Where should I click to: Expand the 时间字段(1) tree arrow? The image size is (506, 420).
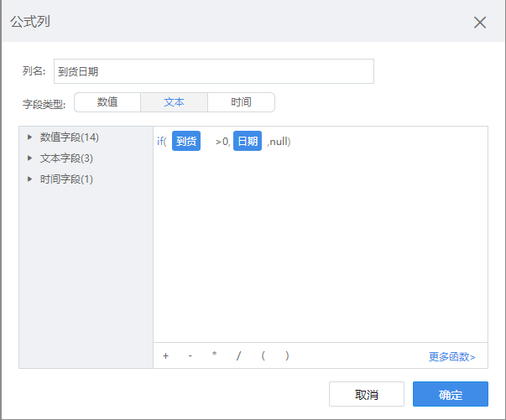[30, 179]
